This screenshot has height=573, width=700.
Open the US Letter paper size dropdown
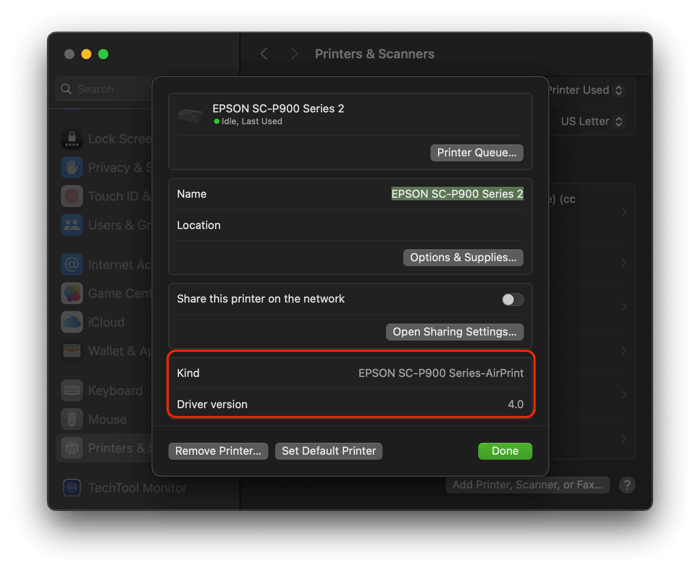click(x=592, y=121)
